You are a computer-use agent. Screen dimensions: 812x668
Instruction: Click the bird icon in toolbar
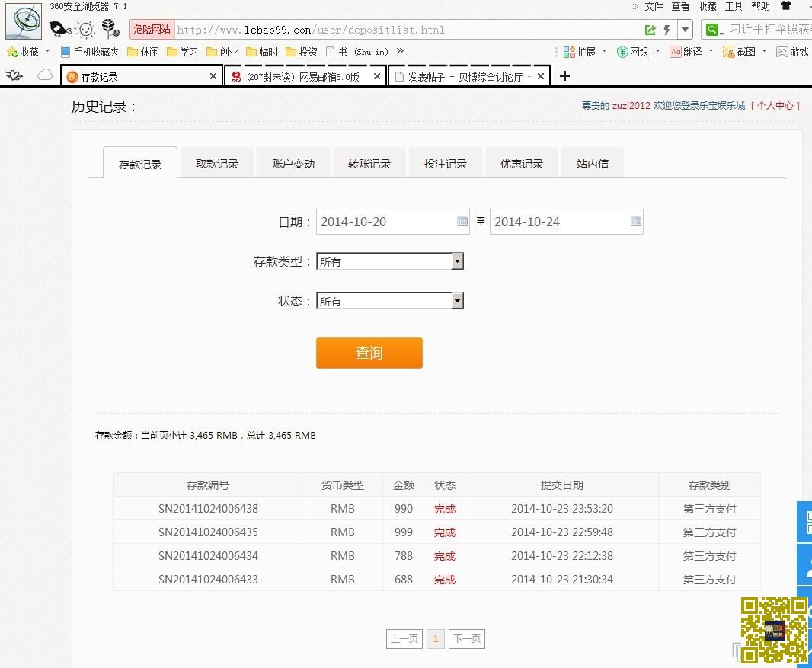[x=60, y=28]
